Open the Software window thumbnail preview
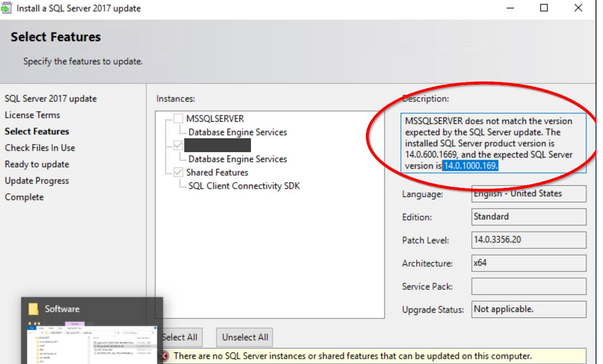 [93, 344]
